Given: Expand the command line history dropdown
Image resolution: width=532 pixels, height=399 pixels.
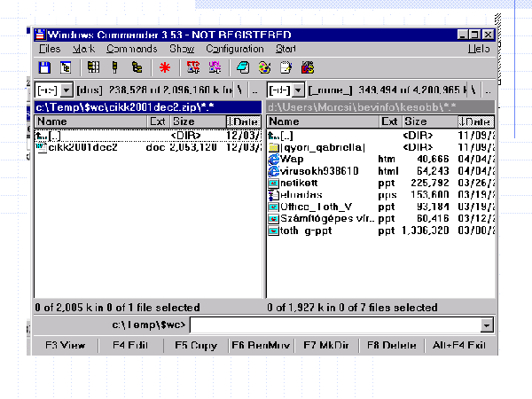Looking at the screenshot, I should tap(486, 325).
